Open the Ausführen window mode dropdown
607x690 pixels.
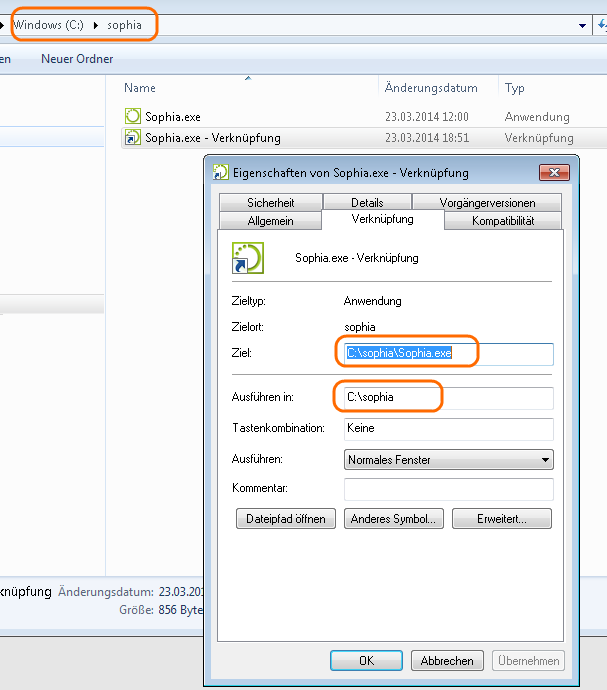(x=448, y=460)
